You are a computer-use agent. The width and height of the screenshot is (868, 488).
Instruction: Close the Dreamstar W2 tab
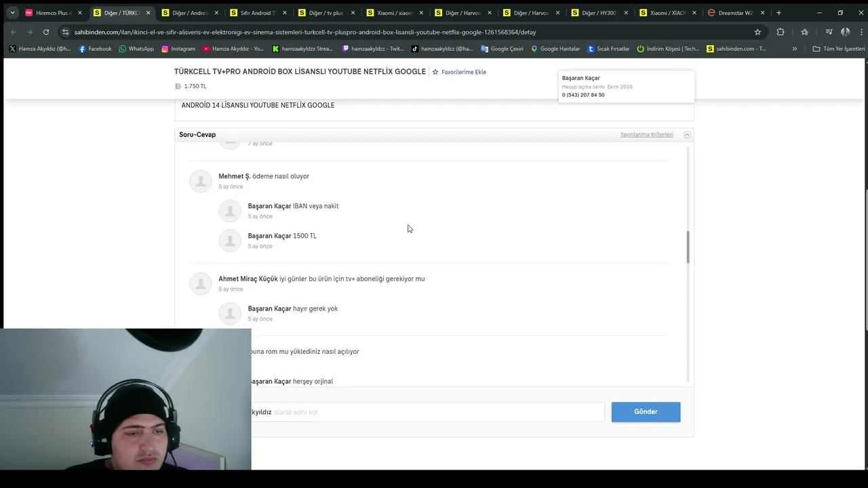pyautogui.click(x=762, y=13)
